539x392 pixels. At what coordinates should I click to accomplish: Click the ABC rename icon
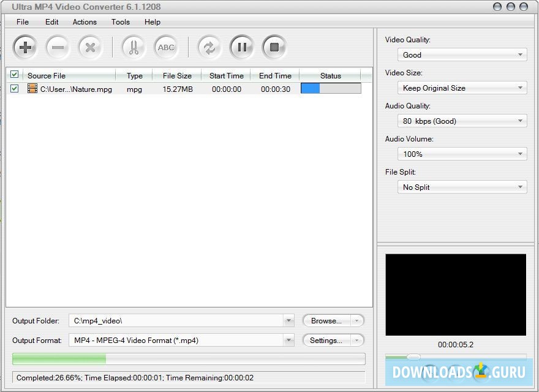(x=166, y=47)
